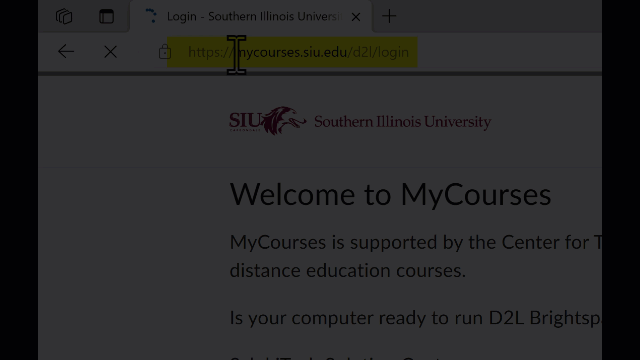The width and height of the screenshot is (640, 360).
Task: Click 'MyCourses is supported by the Center' text
Action: 416,242
